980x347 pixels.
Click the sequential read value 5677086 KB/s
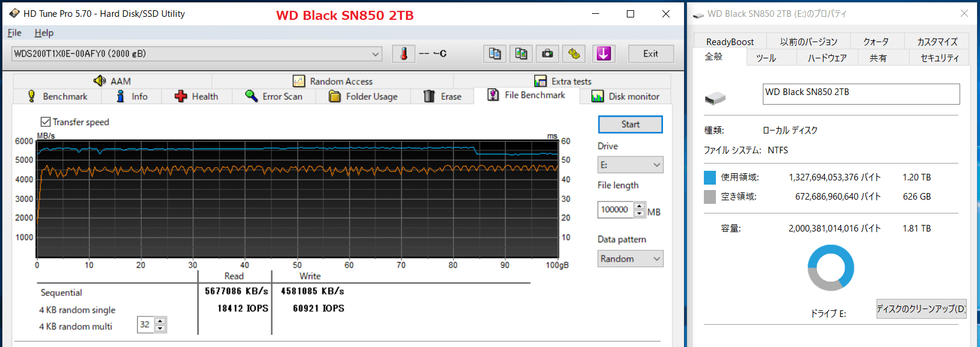click(x=236, y=291)
